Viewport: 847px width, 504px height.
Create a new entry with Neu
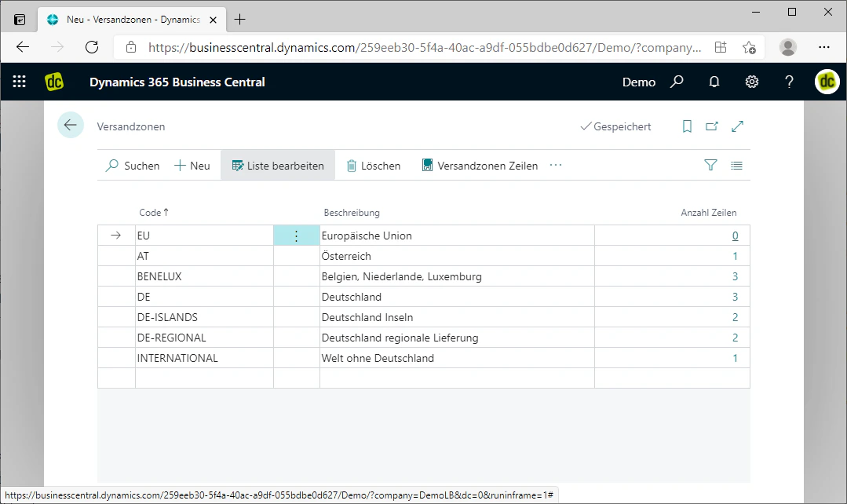click(192, 166)
